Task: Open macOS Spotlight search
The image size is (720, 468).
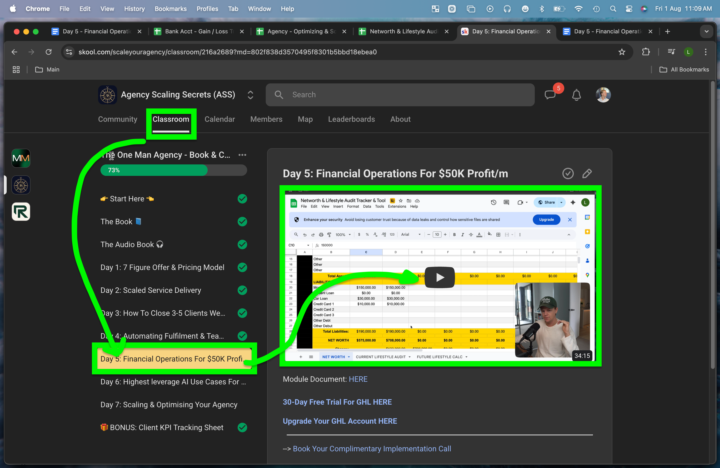Action: pos(613,8)
